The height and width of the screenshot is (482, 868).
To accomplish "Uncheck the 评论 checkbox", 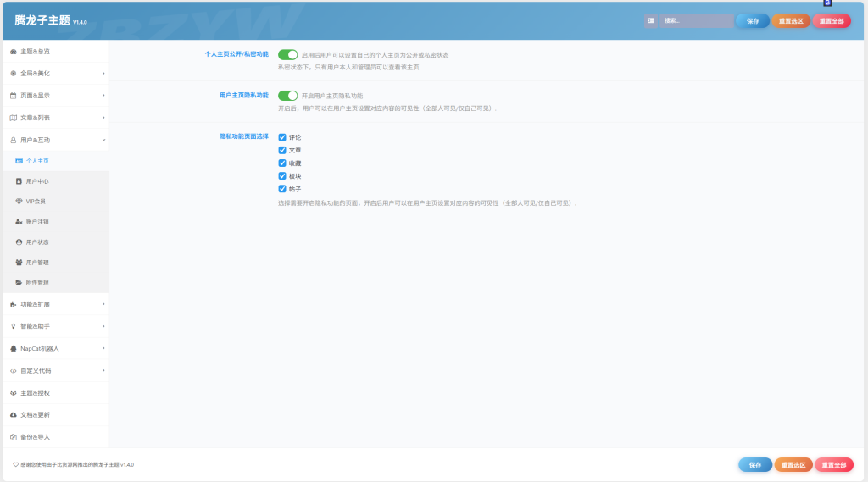I will 282,137.
